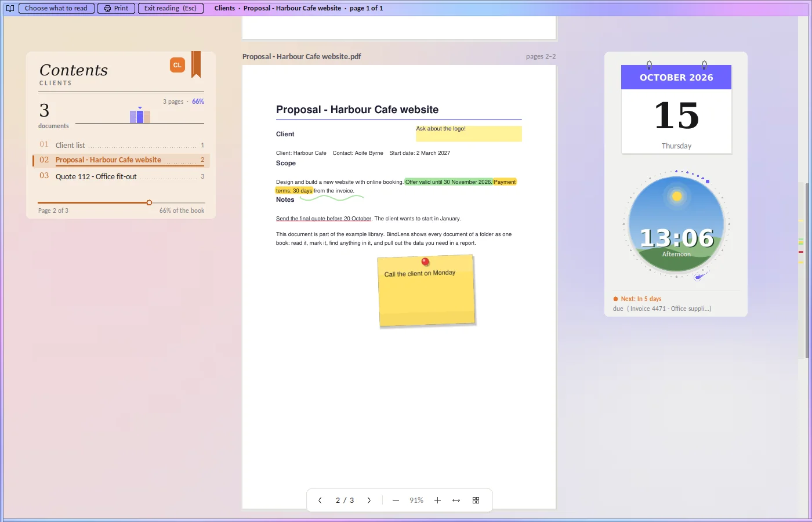Go to the previous page arrow
Image resolution: width=812 pixels, height=522 pixels.
click(320, 500)
